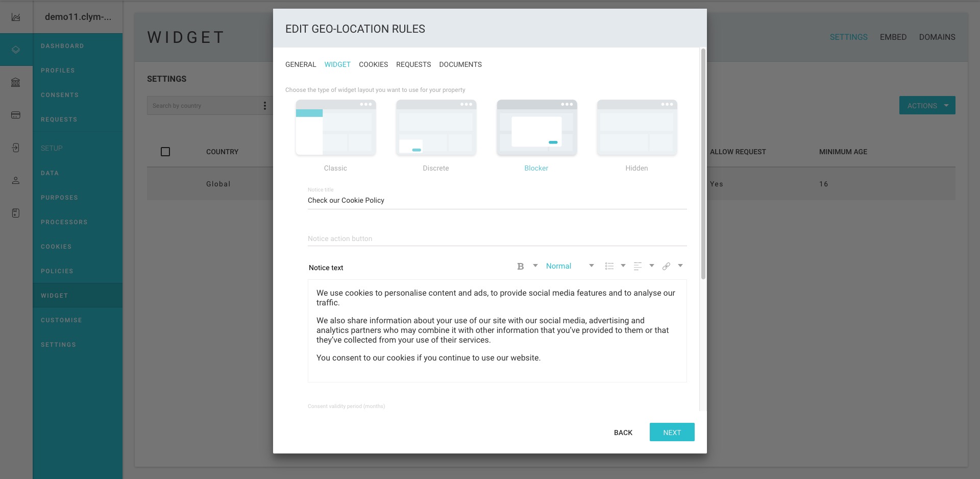Click the Notice action button input field

(497, 238)
